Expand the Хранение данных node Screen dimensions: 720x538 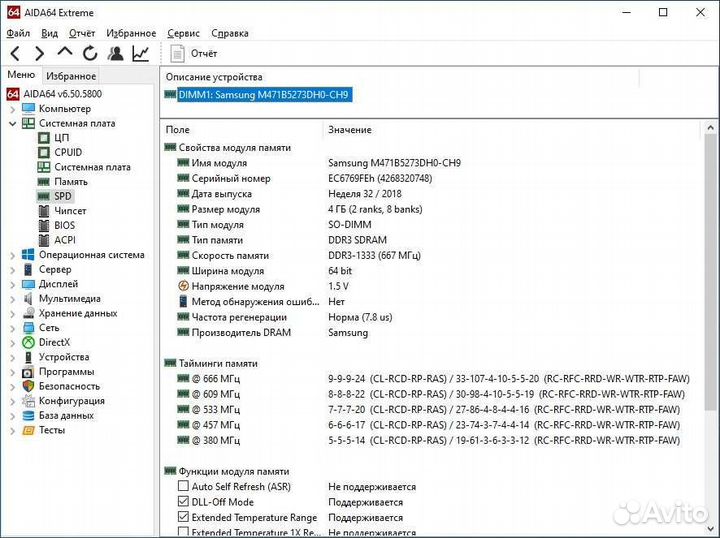(12, 314)
